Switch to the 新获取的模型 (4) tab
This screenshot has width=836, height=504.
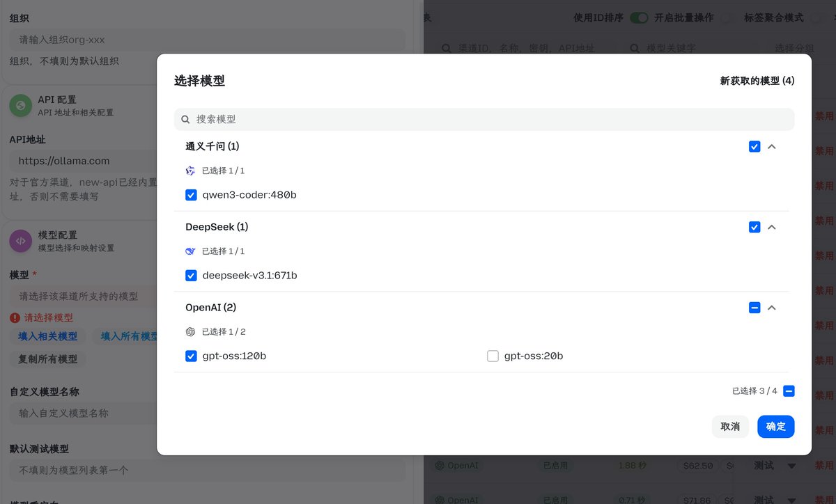click(757, 81)
